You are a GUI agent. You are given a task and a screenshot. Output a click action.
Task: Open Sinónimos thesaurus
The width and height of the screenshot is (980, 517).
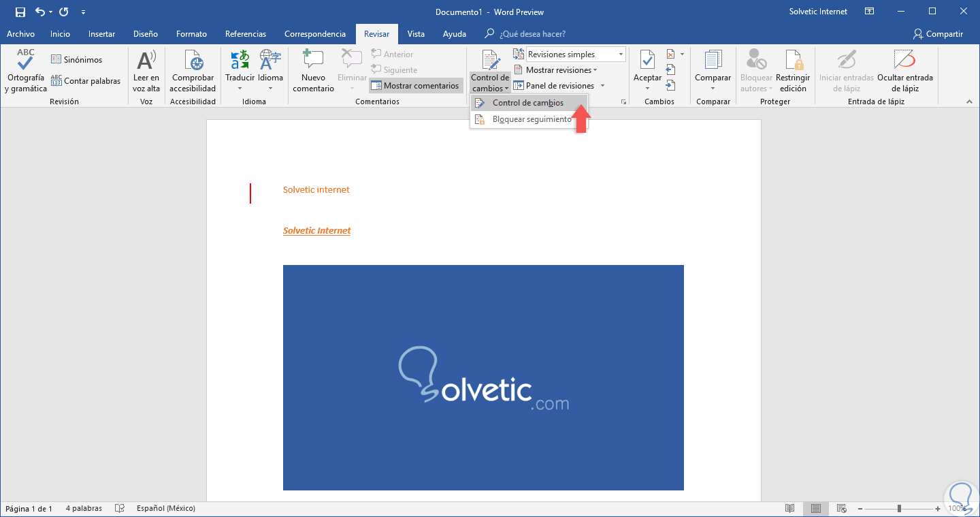click(x=77, y=59)
